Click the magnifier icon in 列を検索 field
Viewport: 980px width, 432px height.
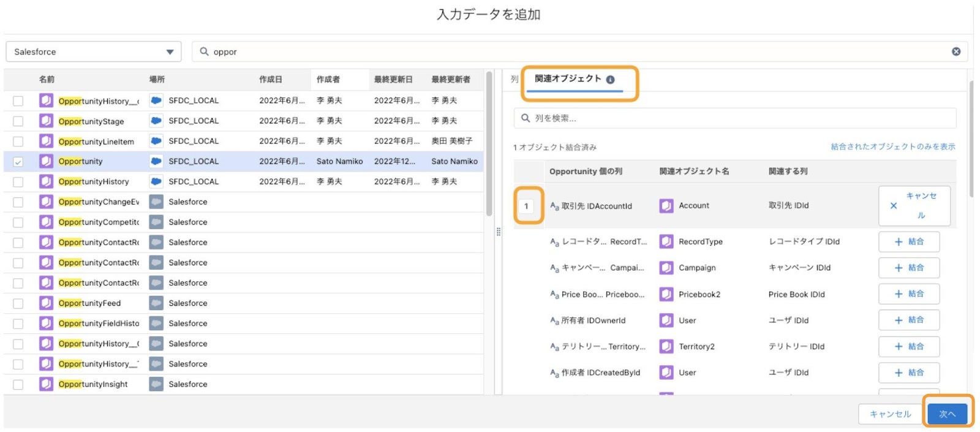(525, 118)
